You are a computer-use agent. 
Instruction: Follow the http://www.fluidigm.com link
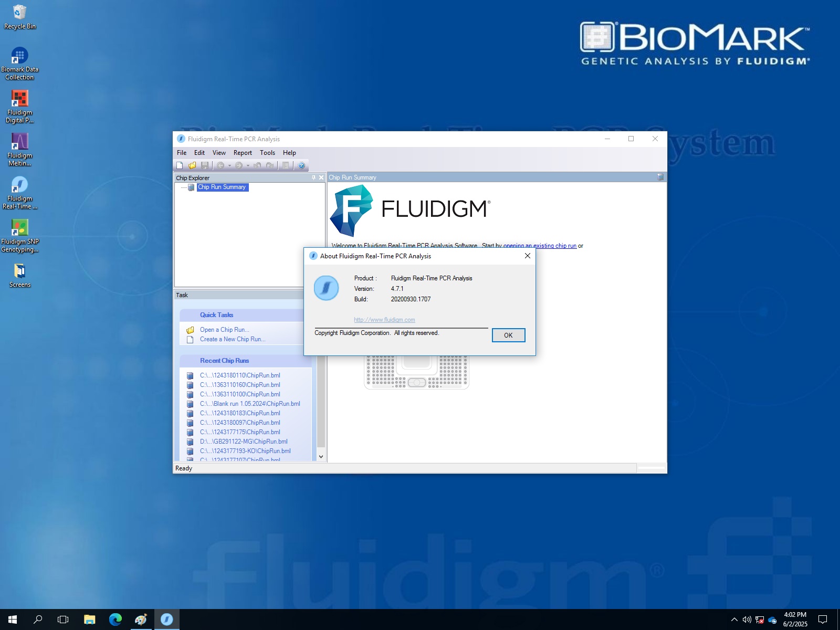pyautogui.click(x=384, y=320)
